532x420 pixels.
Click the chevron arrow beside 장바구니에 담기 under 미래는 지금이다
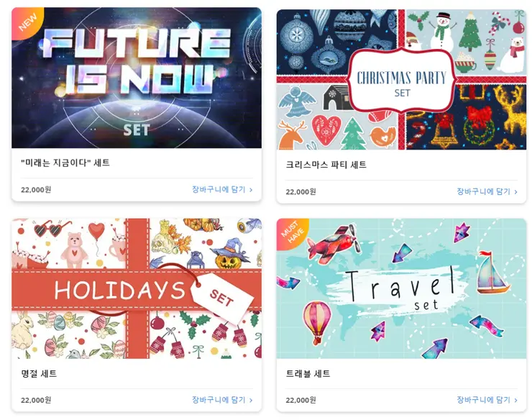(x=251, y=190)
